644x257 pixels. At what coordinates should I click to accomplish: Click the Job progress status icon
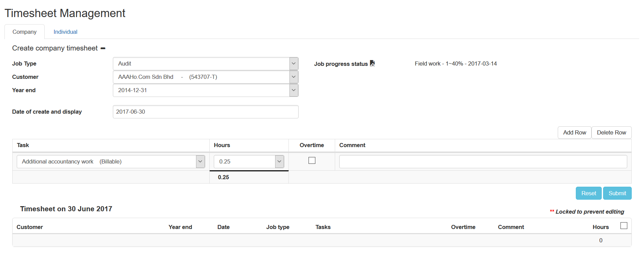[x=372, y=63]
